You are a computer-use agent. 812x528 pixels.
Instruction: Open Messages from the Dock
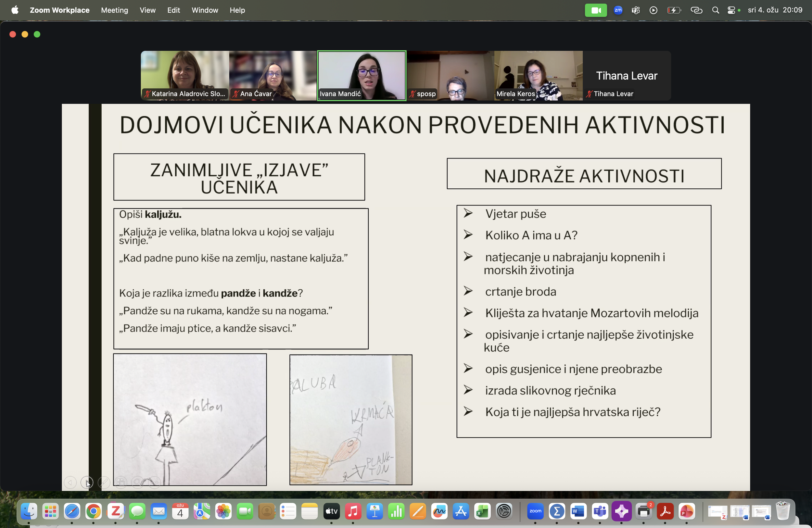click(137, 511)
